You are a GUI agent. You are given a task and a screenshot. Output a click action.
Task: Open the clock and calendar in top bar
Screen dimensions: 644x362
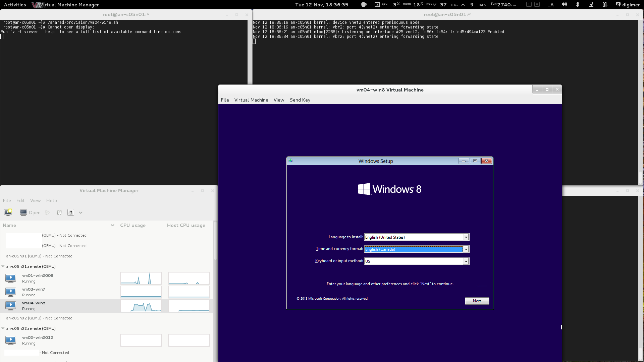coord(322,5)
